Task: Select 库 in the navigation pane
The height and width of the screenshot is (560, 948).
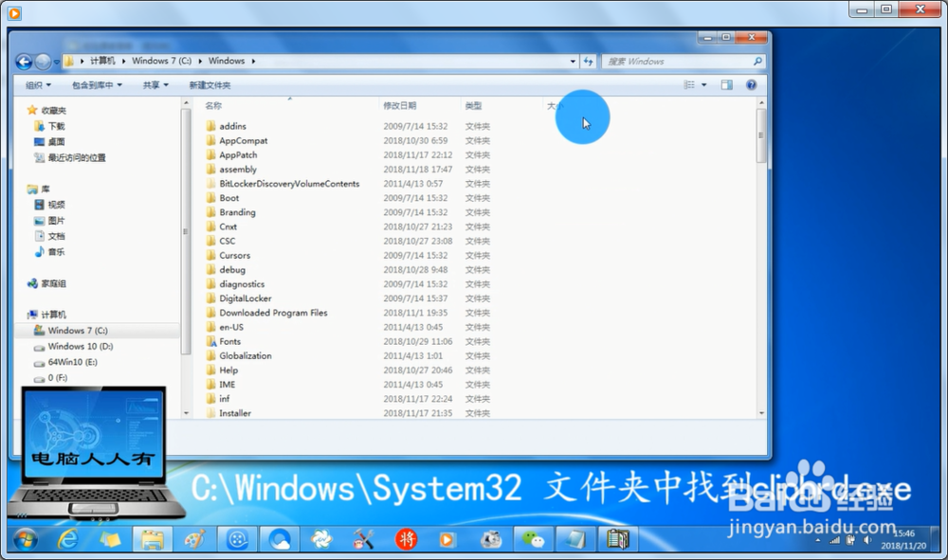Action: tap(45, 190)
